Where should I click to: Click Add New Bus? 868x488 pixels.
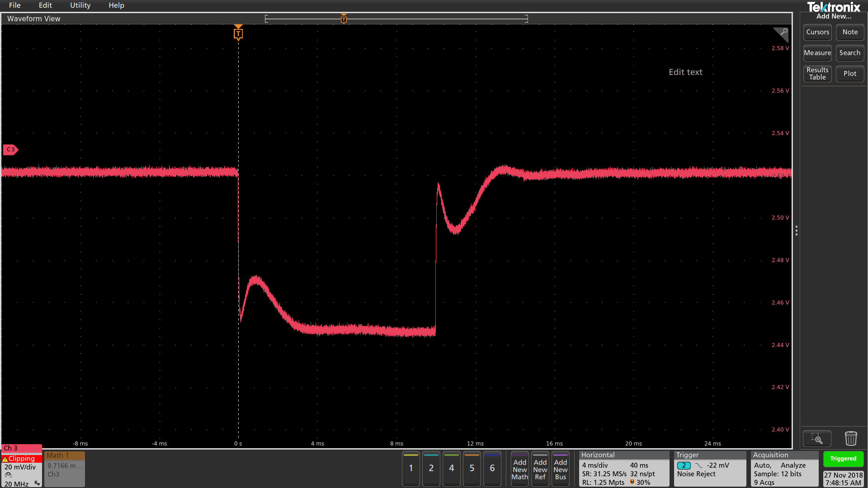tap(561, 469)
